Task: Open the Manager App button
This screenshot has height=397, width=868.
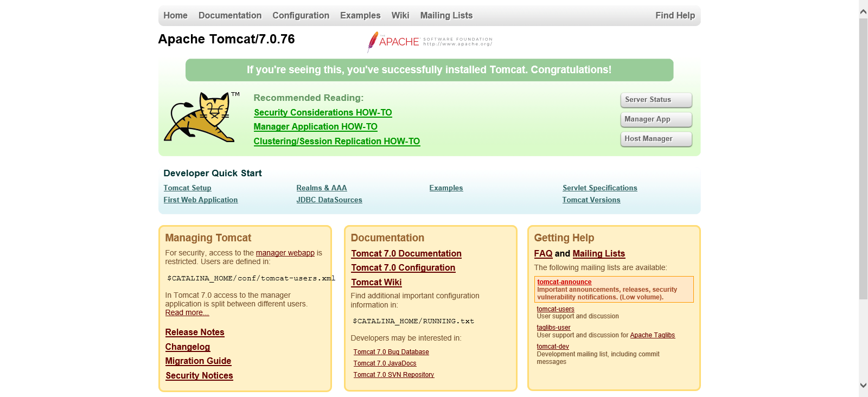Action: pyautogui.click(x=655, y=119)
